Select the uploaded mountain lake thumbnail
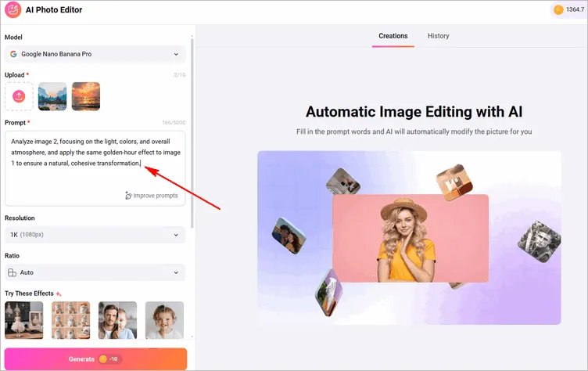This screenshot has width=588, height=371. (x=52, y=96)
